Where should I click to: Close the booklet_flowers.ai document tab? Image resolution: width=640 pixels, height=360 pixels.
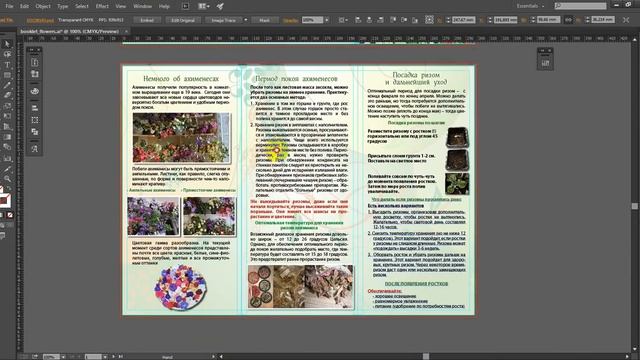click(126, 31)
